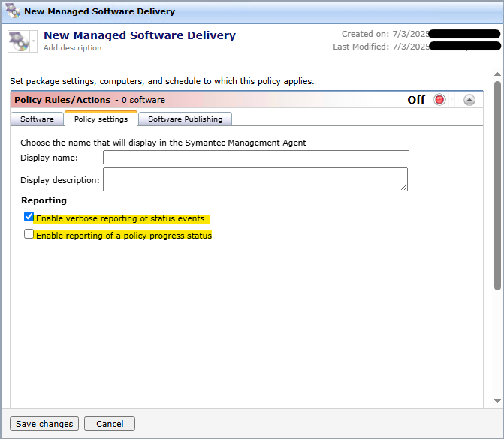Viewport: 504px width, 439px height.
Task: Click the Add description link
Action: pos(72,48)
